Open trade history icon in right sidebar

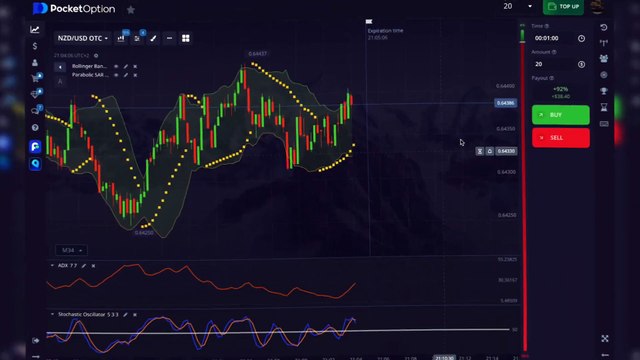pos(604,27)
